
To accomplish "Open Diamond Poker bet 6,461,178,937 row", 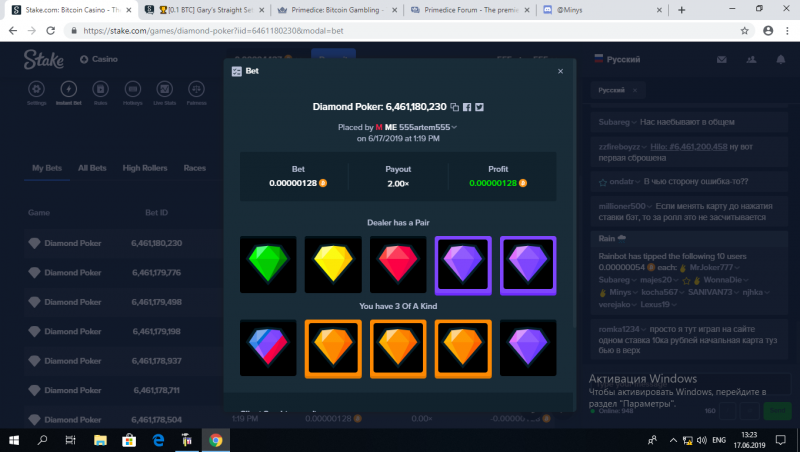I will pyautogui.click(x=123, y=361).
